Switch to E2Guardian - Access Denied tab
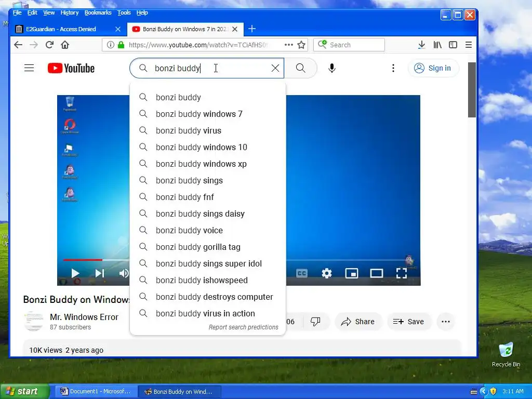This screenshot has height=399, width=532. coord(68,29)
